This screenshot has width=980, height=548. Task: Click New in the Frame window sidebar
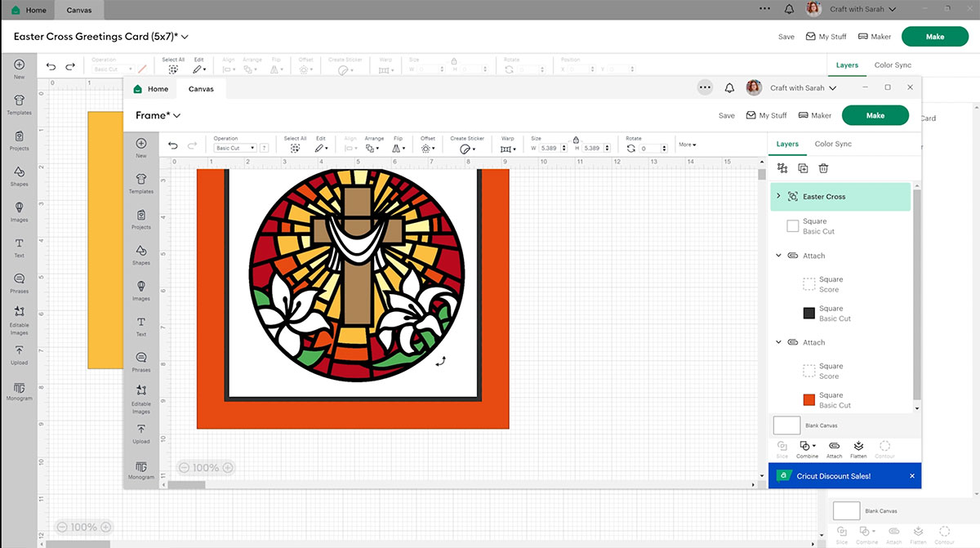tap(141, 147)
